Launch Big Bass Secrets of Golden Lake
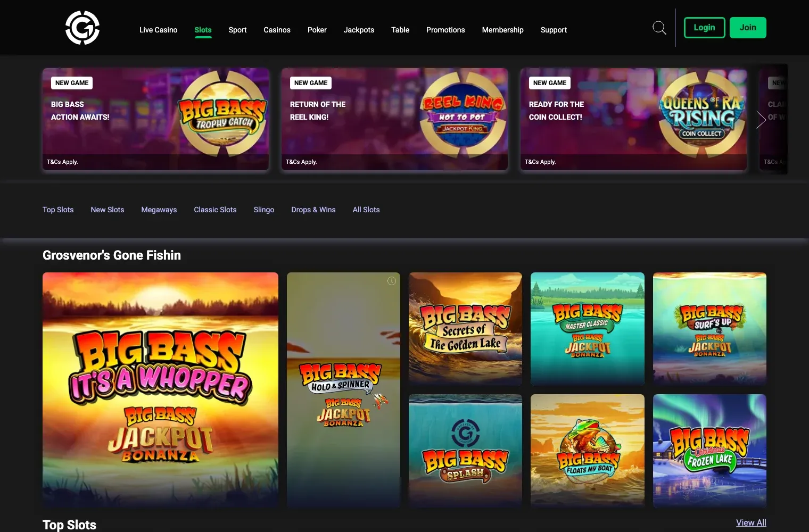This screenshot has width=809, height=532. pos(465,329)
